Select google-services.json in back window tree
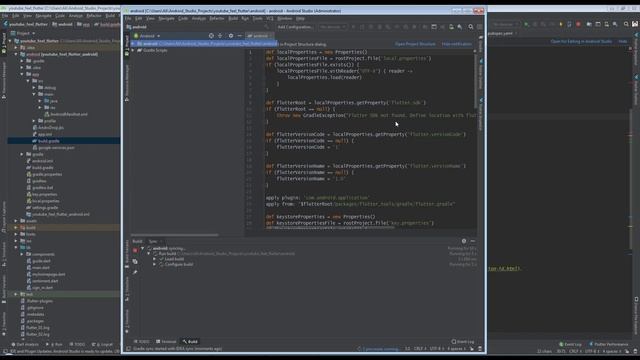The image size is (640, 360). [56, 148]
